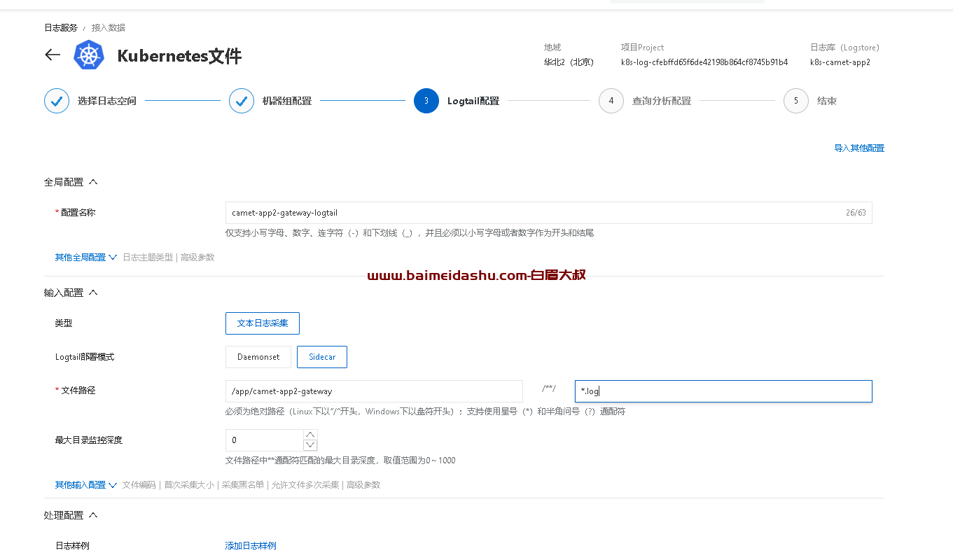
Task: Expand 其他输入配置 options
Action: click(85, 485)
